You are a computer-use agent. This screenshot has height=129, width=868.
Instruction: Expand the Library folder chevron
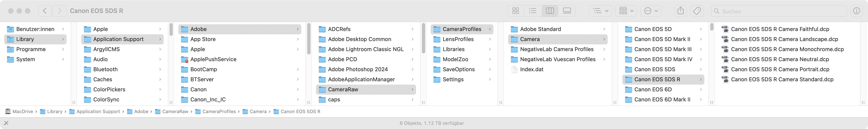pyautogui.click(x=63, y=39)
